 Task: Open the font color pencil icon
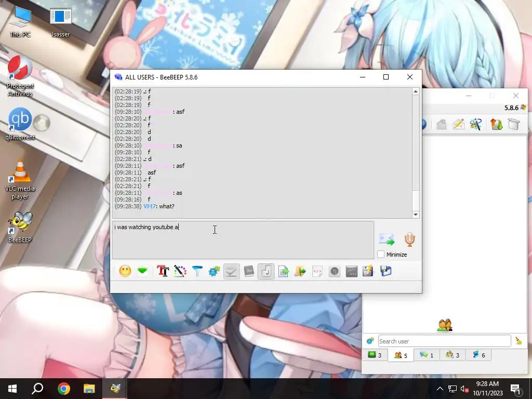tap(180, 271)
